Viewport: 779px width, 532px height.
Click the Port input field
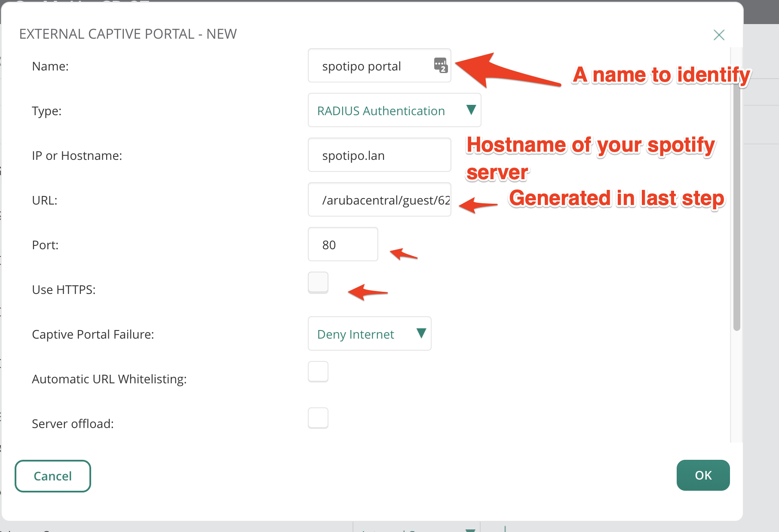(x=343, y=245)
